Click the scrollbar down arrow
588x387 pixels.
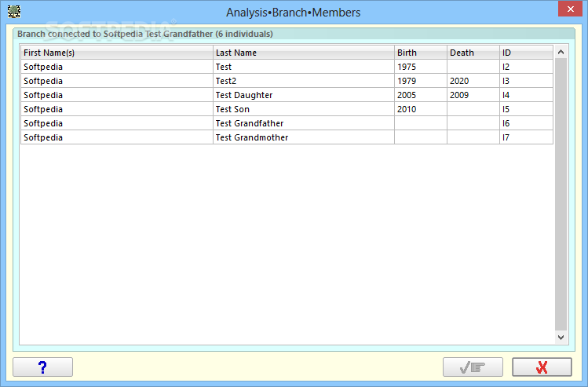[561, 337]
